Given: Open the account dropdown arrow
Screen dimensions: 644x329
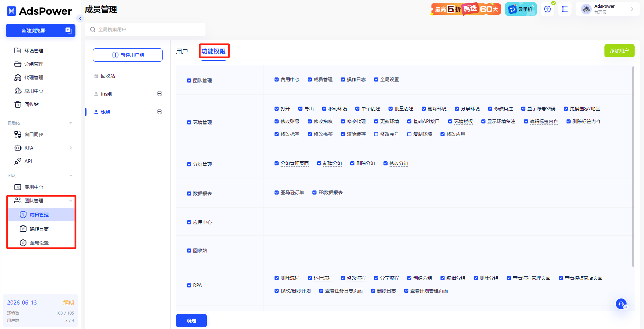Looking at the screenshot, I should coord(632,9).
